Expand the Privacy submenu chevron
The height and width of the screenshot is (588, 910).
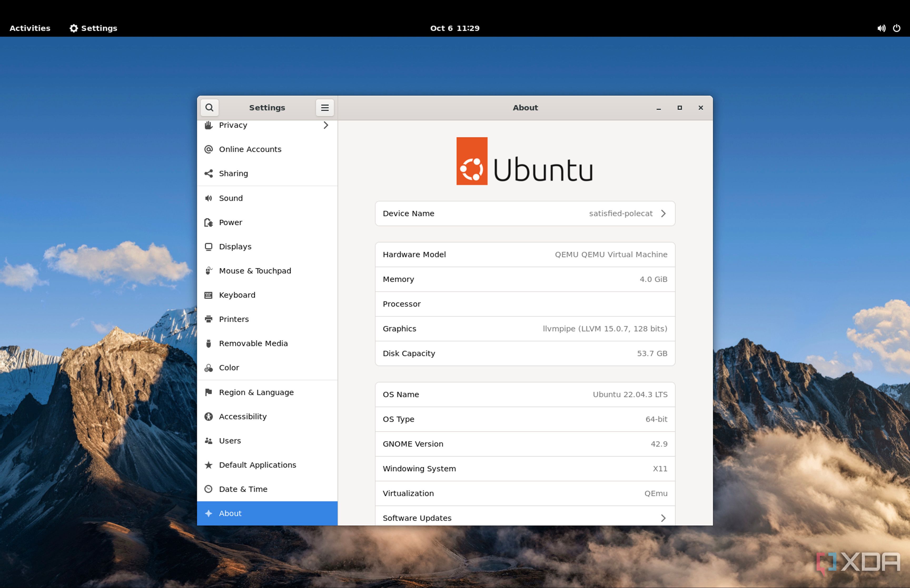pos(326,125)
